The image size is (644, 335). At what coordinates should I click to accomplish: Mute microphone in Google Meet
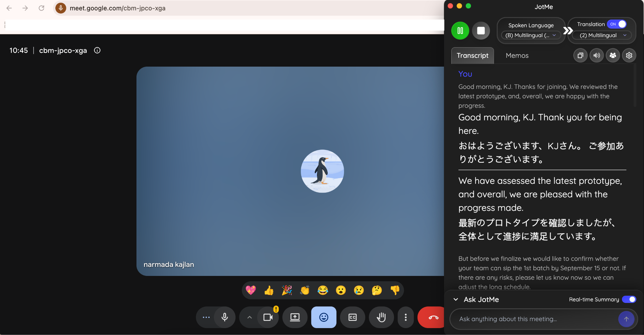[x=225, y=317]
